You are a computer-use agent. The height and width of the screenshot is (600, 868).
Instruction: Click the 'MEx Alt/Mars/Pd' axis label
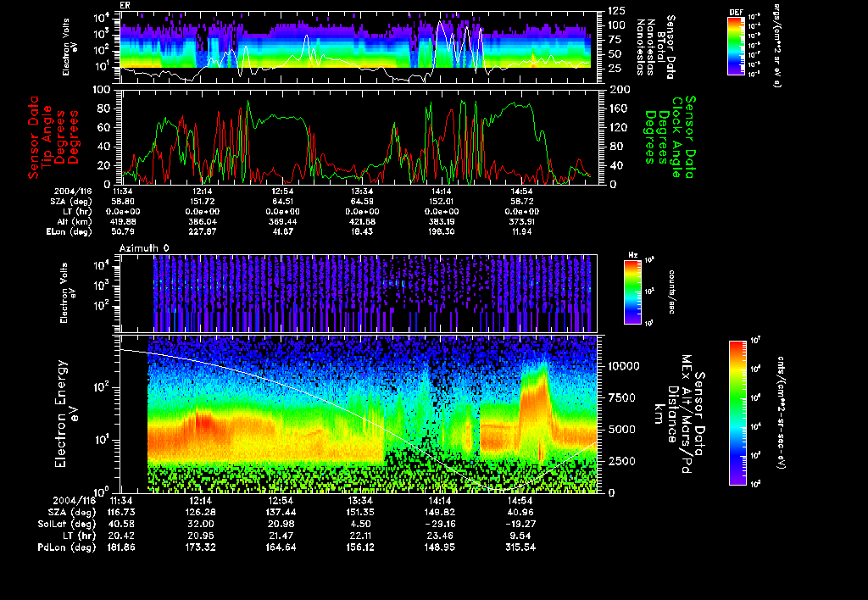687,414
